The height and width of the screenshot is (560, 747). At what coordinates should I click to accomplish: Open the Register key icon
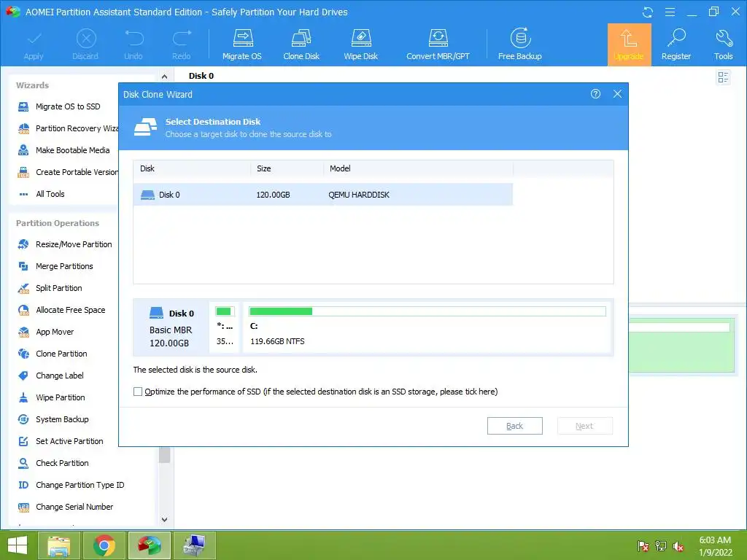pyautogui.click(x=676, y=44)
